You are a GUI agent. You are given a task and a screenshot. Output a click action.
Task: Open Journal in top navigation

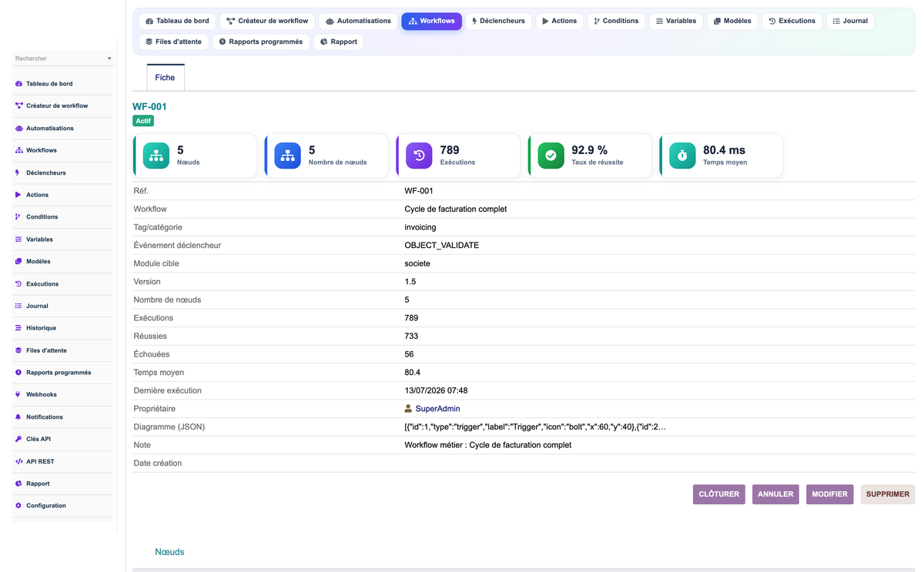(850, 21)
